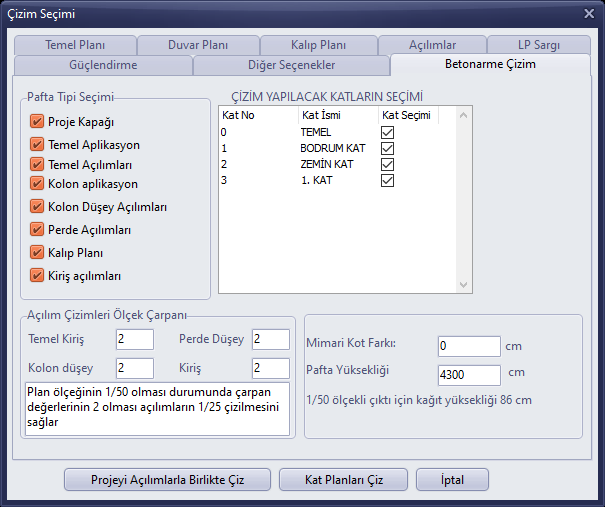Toggle Kat Seçimi for BODRUM KAT
The image size is (605, 507).
(x=387, y=149)
